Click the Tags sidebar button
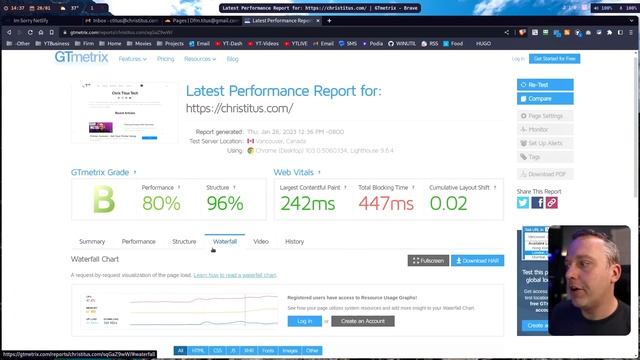Screen dimensions: 640x360 coord(545,157)
